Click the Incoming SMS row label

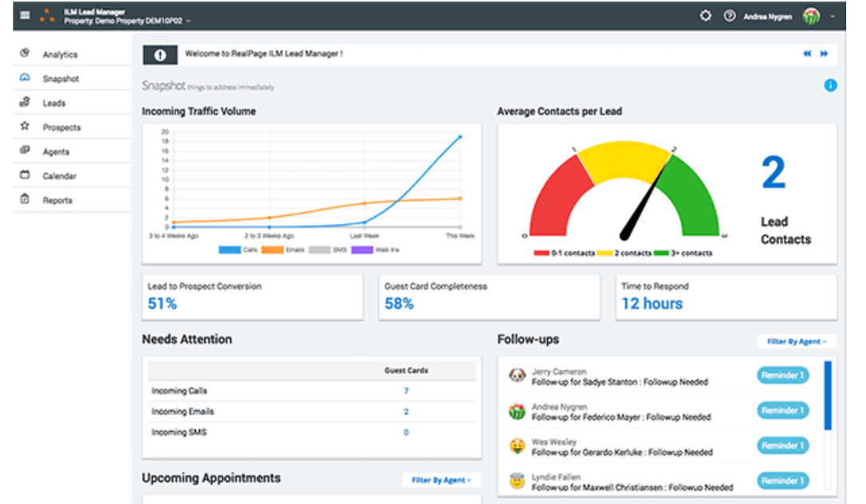(x=179, y=433)
